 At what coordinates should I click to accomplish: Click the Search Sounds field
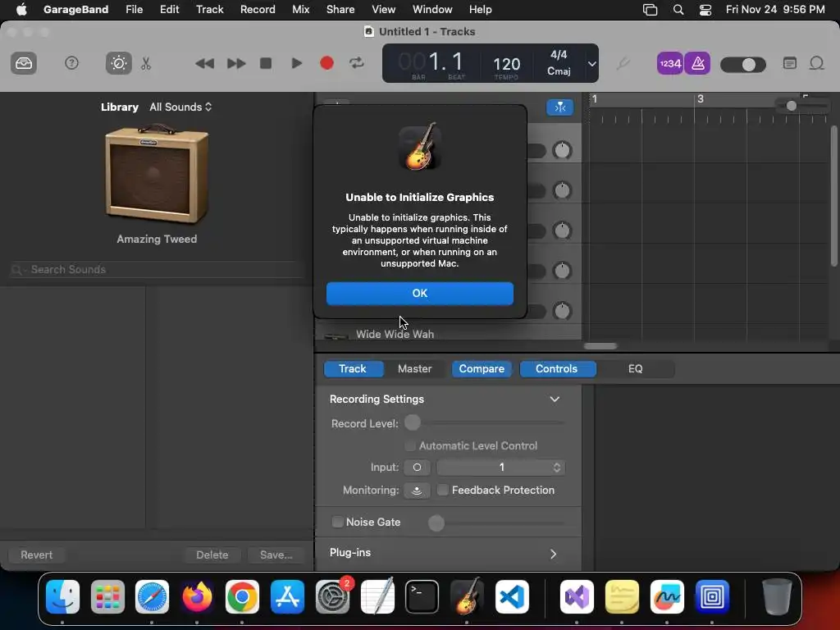(155, 269)
